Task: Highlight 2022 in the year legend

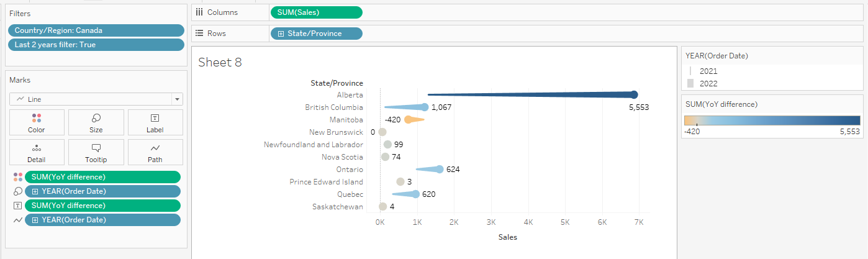Action: tap(708, 83)
